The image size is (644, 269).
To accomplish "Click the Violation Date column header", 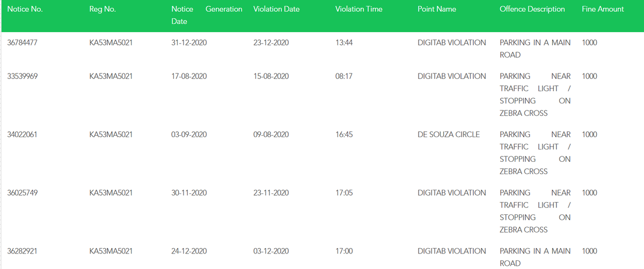I will pos(276,9).
